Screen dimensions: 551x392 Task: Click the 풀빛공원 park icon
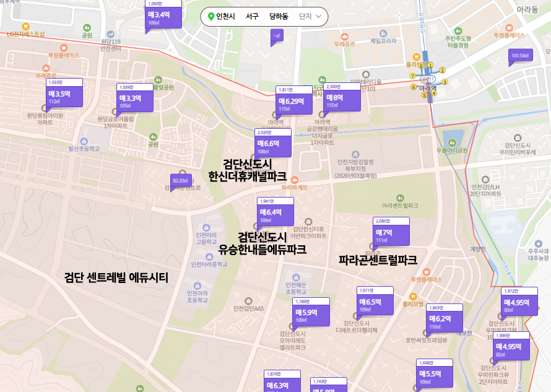pos(158,80)
